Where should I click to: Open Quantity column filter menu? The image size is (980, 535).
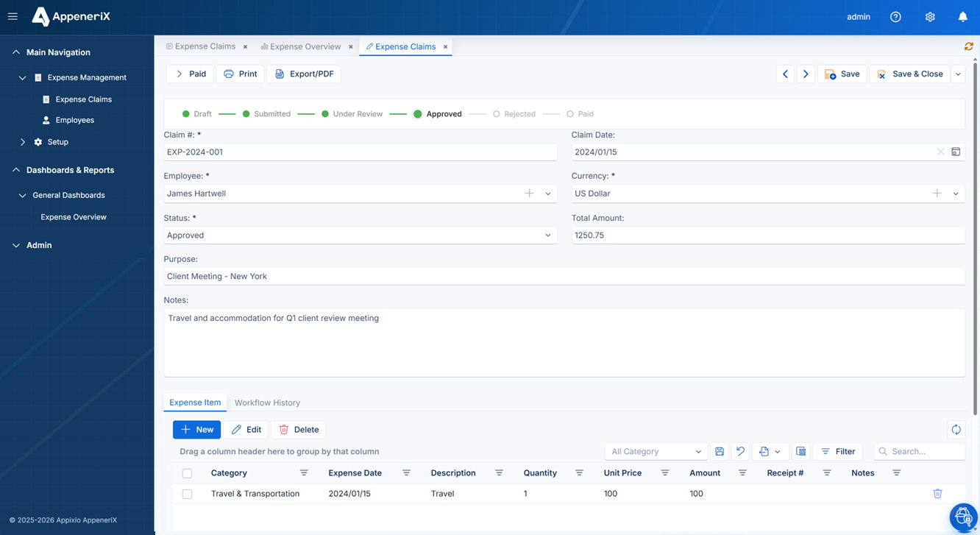(x=579, y=473)
